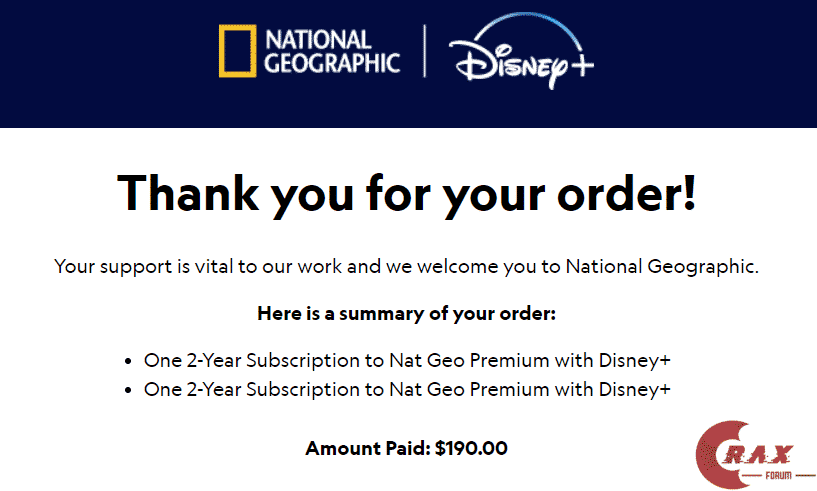817x491 pixels.
Task: Click the "Thank you for your order!" heading
Action: [407, 192]
